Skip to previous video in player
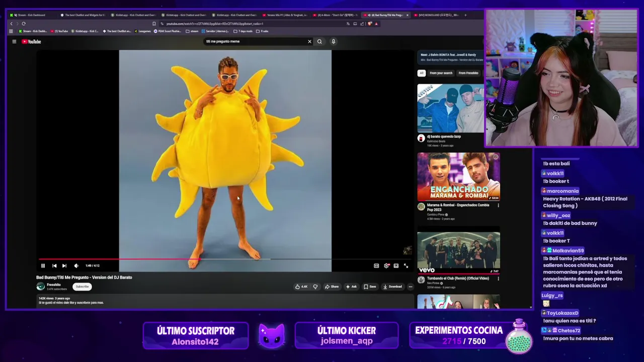The image size is (644, 362). pyautogui.click(x=54, y=265)
